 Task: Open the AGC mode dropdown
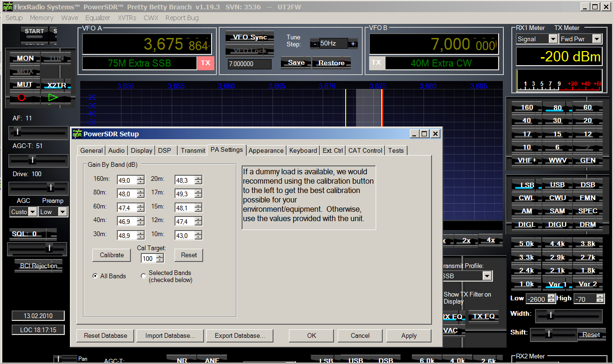pos(32,212)
